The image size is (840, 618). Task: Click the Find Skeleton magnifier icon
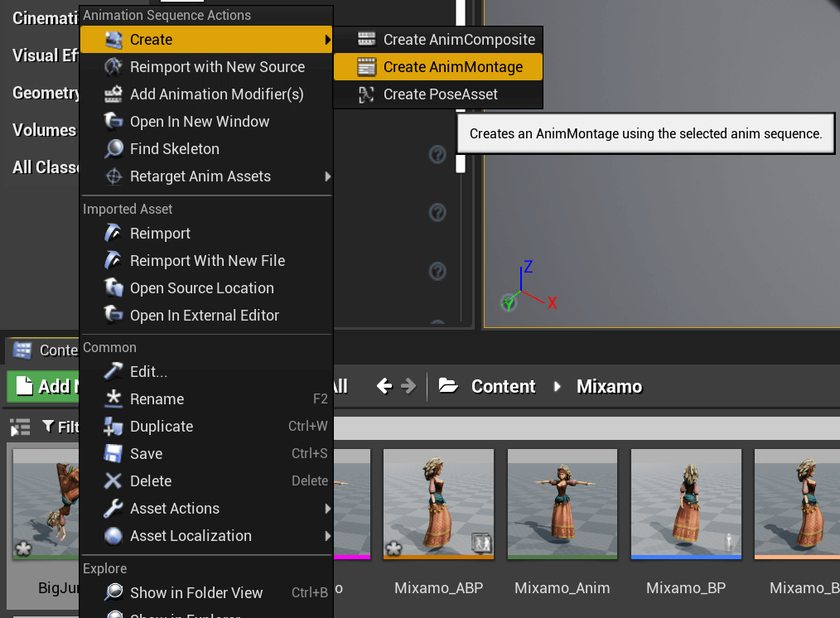113,148
